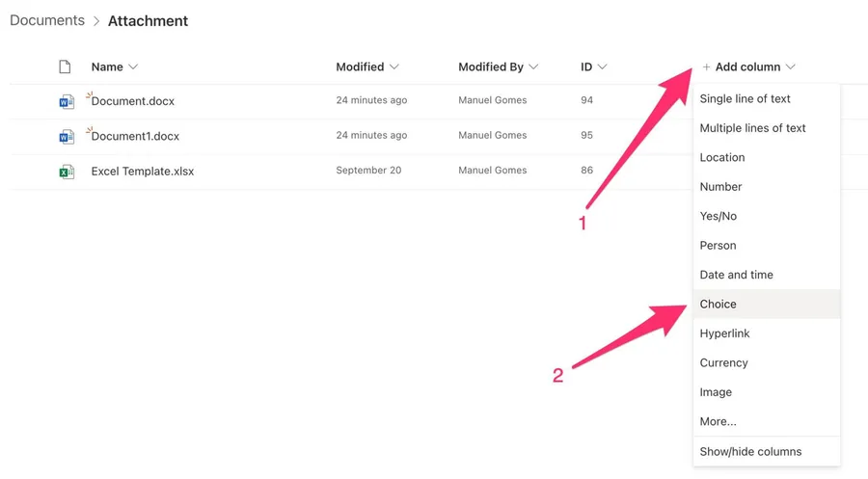Collapse the Add column chevron
868x479 pixels.
[791, 67]
